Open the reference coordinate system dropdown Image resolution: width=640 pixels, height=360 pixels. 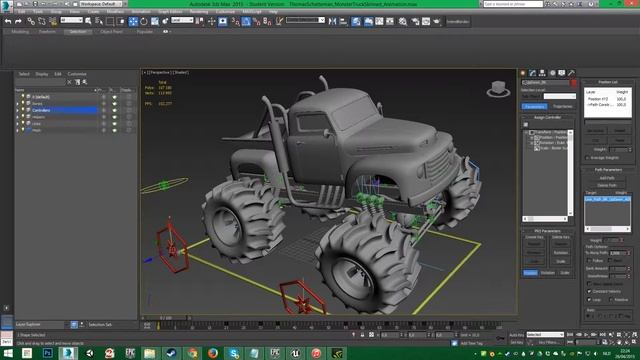[182, 20]
